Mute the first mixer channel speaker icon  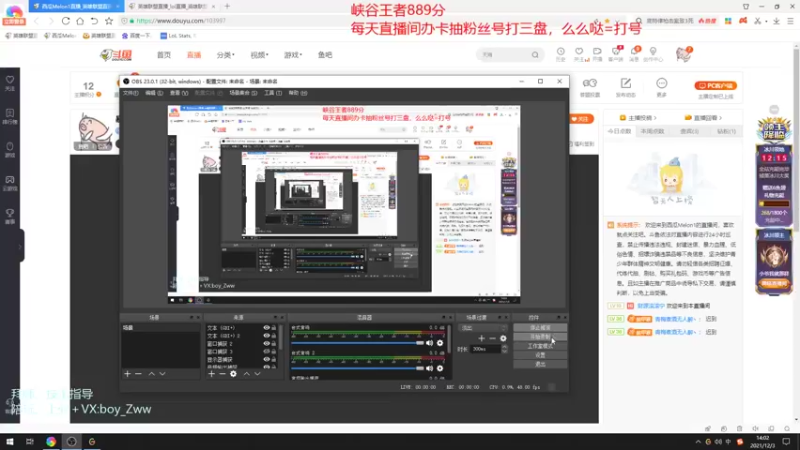tap(430, 343)
